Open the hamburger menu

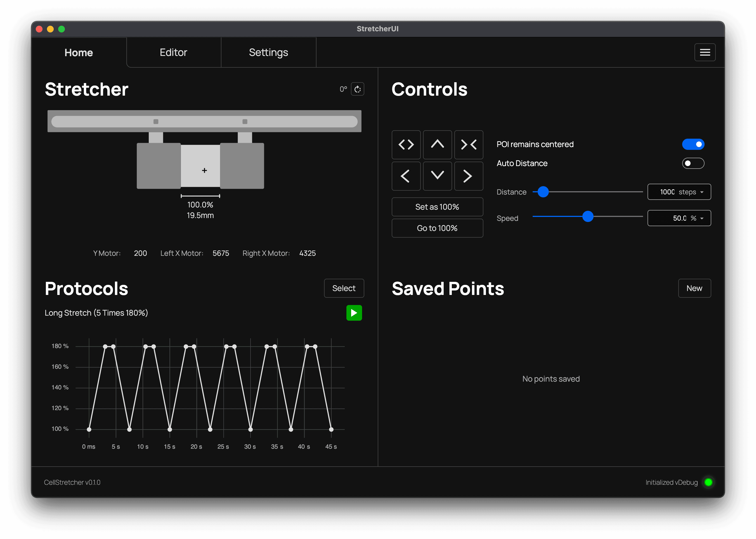(x=705, y=52)
